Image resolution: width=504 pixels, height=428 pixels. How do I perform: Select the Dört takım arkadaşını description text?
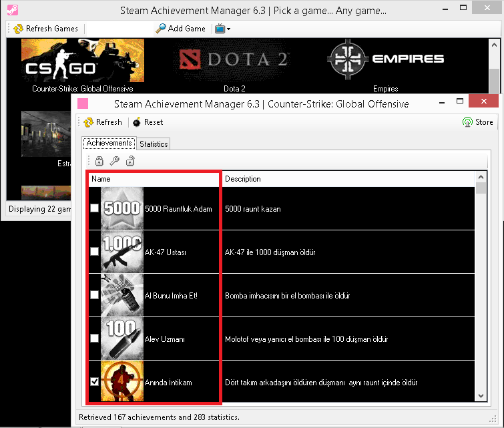coord(321,383)
